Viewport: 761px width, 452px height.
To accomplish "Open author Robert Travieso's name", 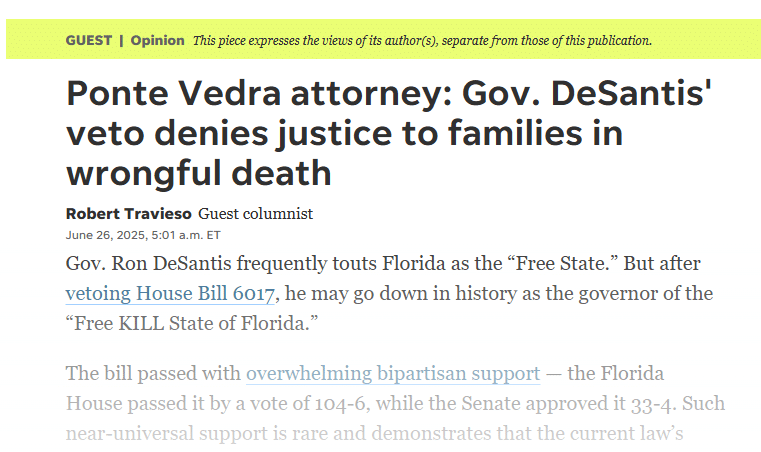I will 128,213.
